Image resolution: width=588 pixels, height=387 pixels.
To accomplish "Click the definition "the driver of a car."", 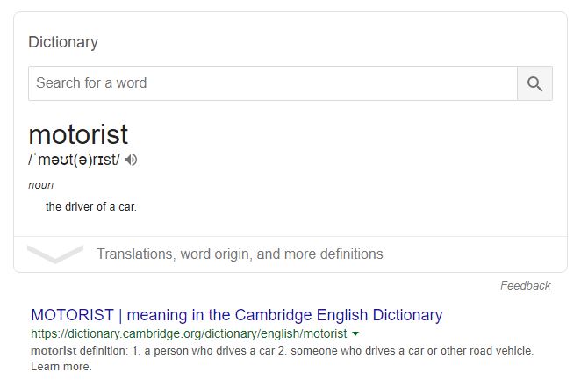I will point(91,207).
